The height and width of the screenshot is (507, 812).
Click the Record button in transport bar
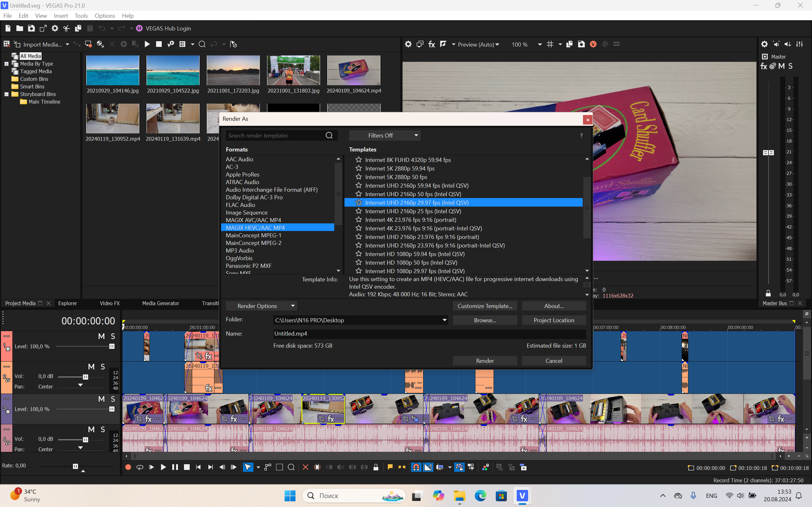(128, 467)
